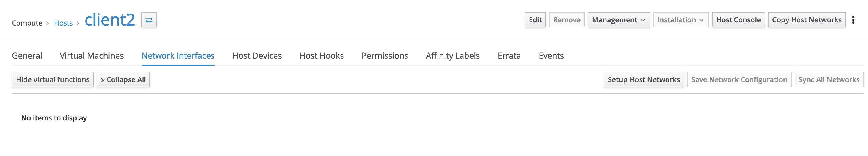The image size is (868, 156).
Task: Open the Errata tab
Action: click(x=509, y=55)
